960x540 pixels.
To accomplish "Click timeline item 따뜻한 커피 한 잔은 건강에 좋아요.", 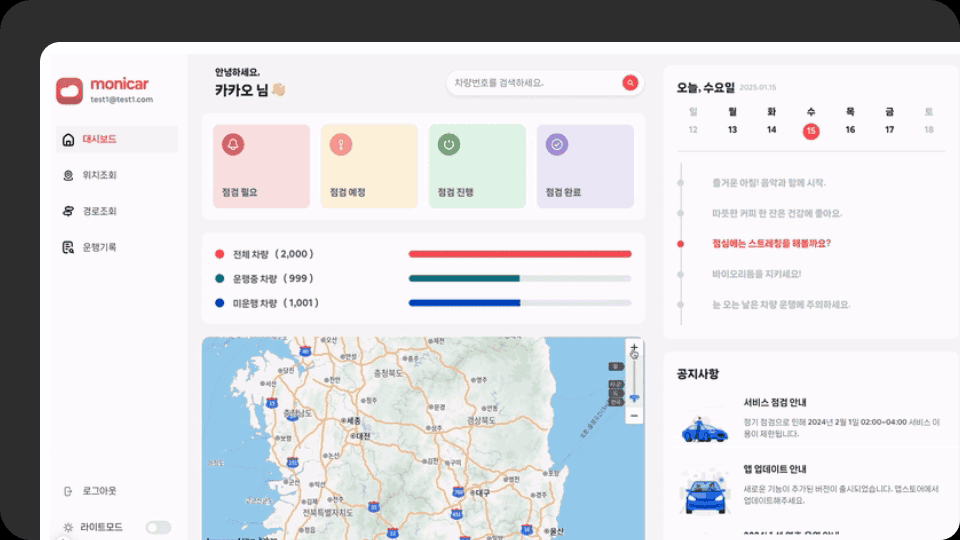I will [x=777, y=214].
